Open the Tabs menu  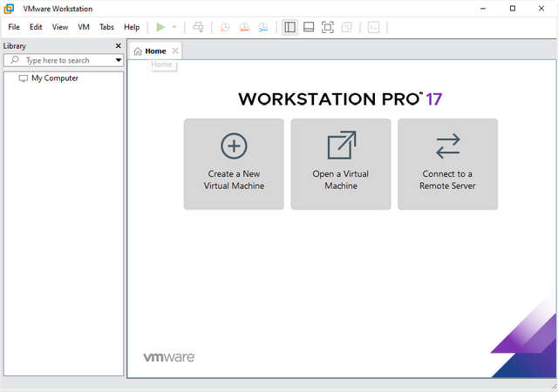click(x=106, y=27)
